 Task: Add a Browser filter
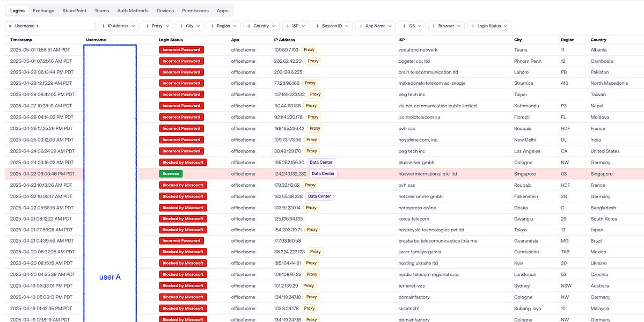tap(447, 26)
